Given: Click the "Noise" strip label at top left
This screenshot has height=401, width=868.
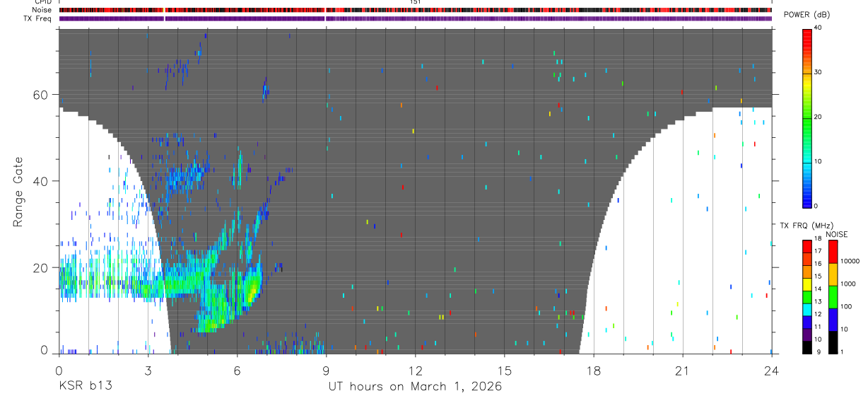Looking at the screenshot, I should point(43,10).
